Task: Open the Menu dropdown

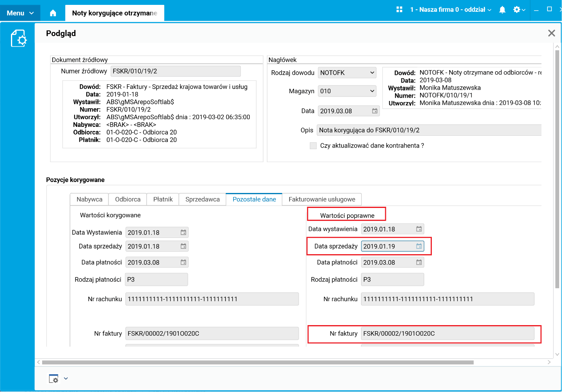Action: [x=20, y=13]
